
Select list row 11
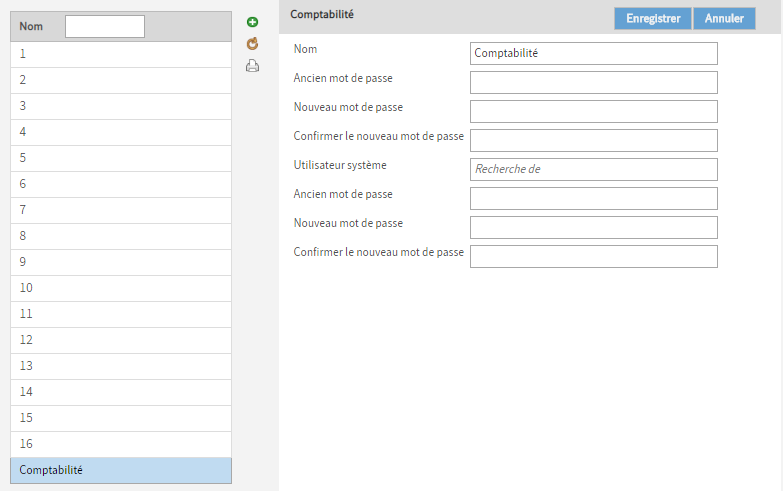click(121, 314)
